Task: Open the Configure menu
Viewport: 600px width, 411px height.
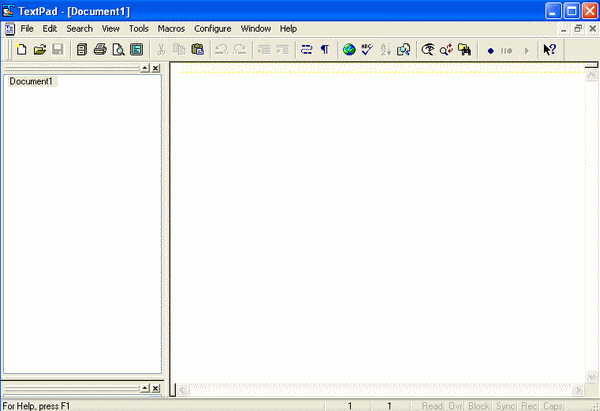Action: [213, 29]
